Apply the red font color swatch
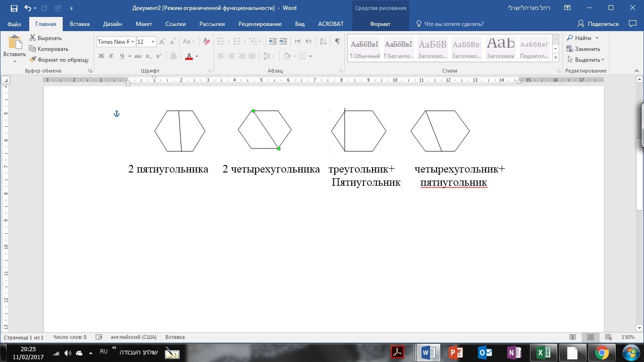The height and width of the screenshot is (362, 644). [x=189, y=57]
